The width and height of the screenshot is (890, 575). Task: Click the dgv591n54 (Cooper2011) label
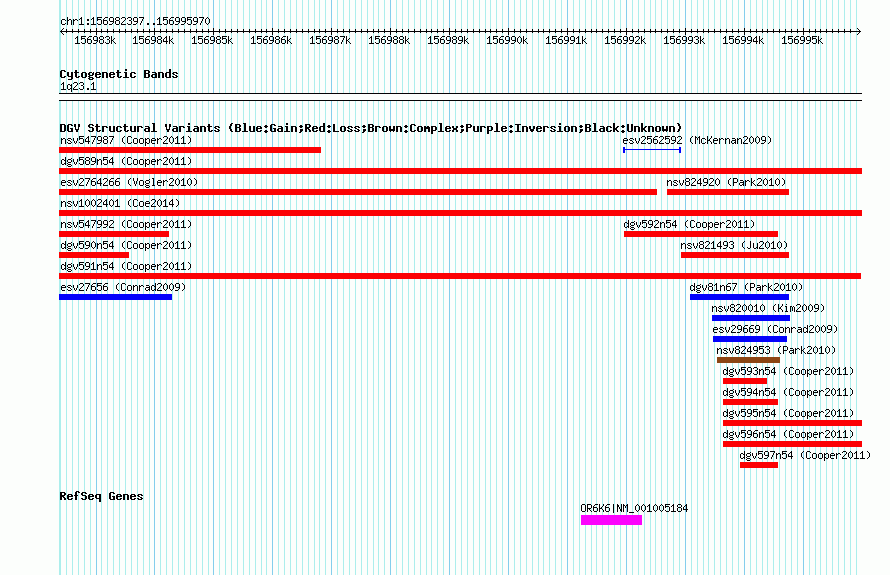(126, 266)
